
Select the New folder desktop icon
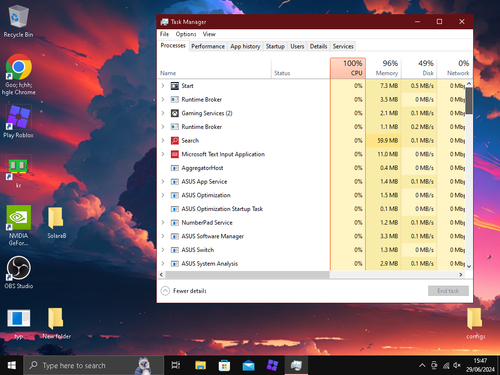coord(56,323)
